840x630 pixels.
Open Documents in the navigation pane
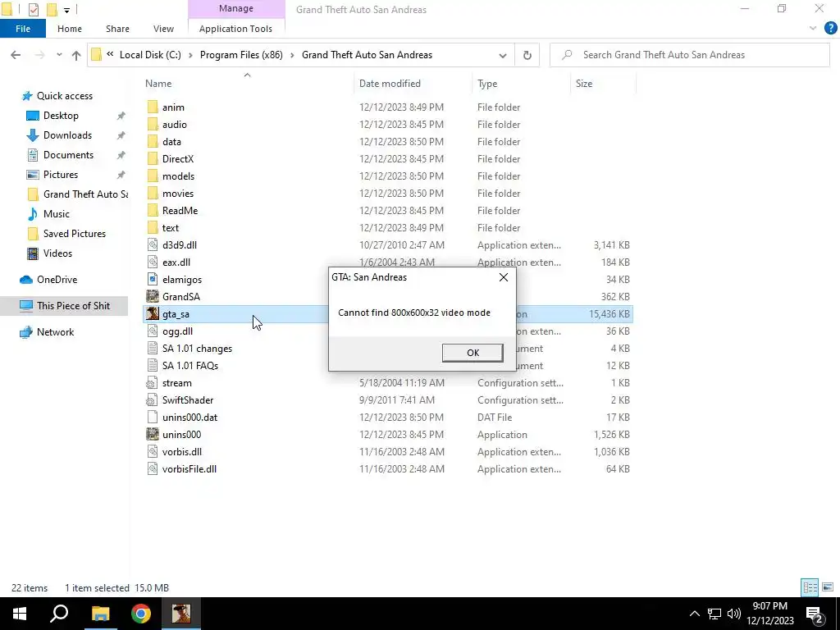click(68, 155)
